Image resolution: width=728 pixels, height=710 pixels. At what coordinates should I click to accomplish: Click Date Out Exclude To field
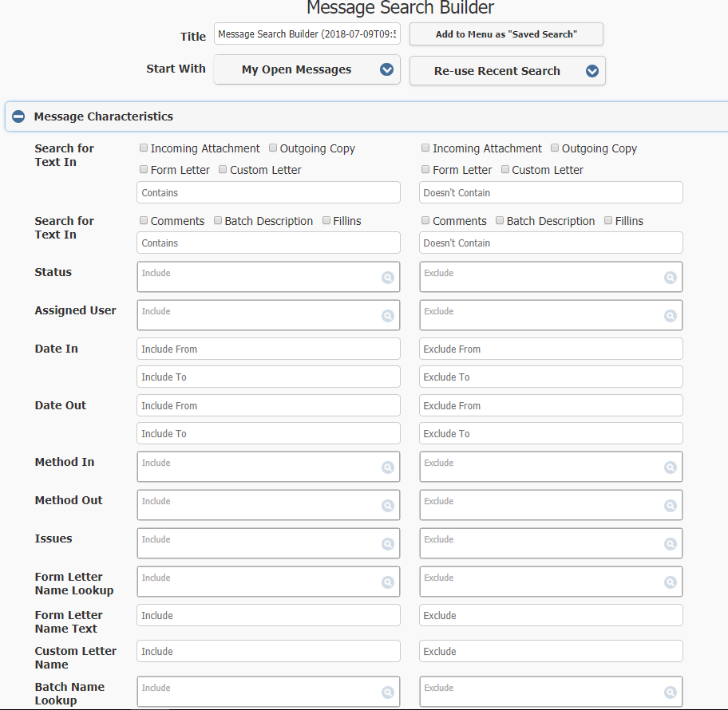coord(551,433)
